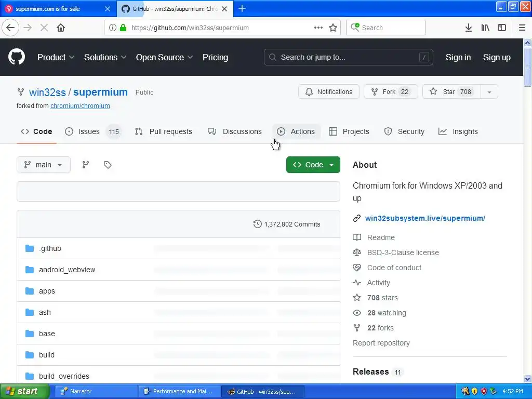Open the chromium/chromium fork source link
The width and height of the screenshot is (532, 399).
click(x=80, y=106)
